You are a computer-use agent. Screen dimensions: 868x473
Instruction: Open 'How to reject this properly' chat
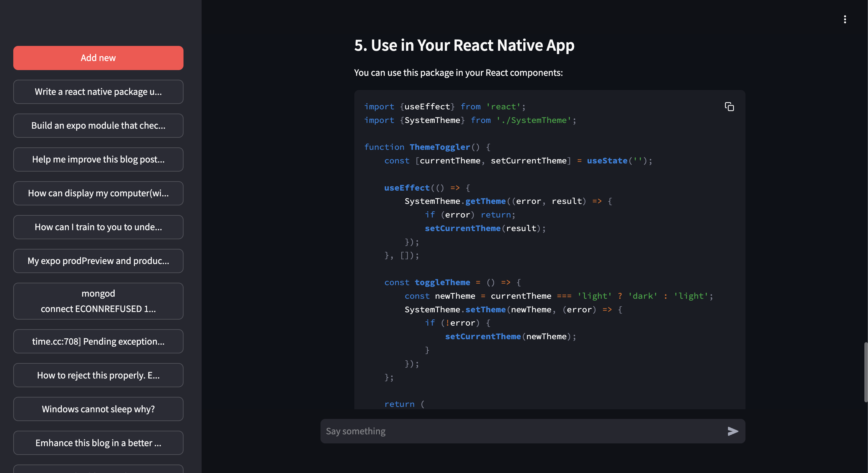pyautogui.click(x=98, y=375)
